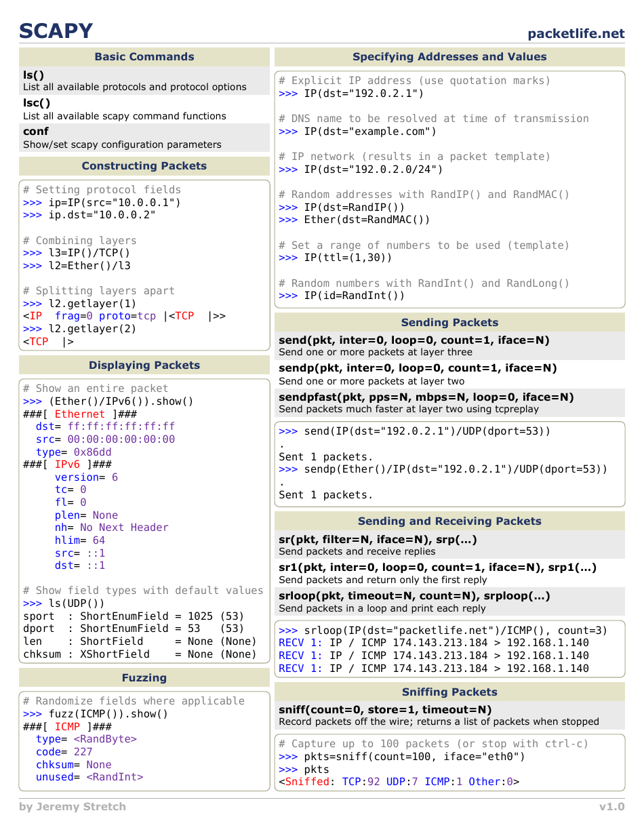The height and width of the screenshot is (834, 644).
Task: Click the Specifying Addresses and Values header
Action: [x=449, y=57]
